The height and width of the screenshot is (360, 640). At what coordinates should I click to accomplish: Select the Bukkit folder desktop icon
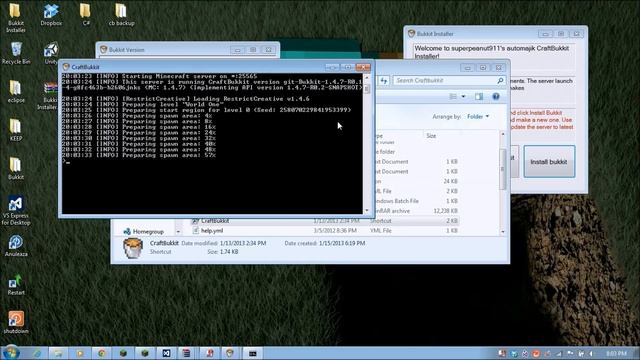[x=16, y=168]
